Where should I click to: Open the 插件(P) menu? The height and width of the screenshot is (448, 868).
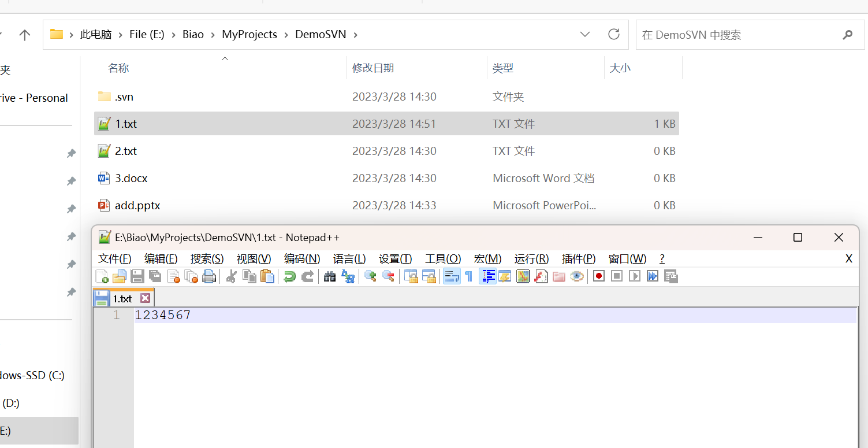pos(579,258)
